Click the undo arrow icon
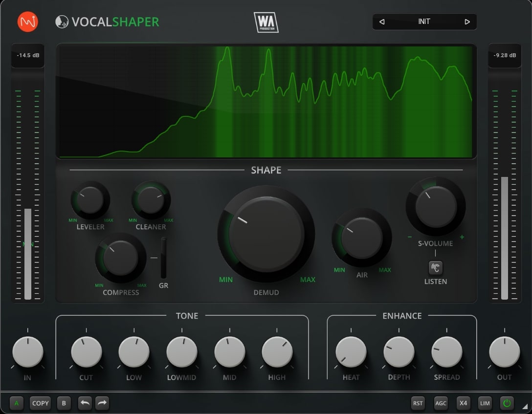This screenshot has height=414, width=532. pos(84,403)
